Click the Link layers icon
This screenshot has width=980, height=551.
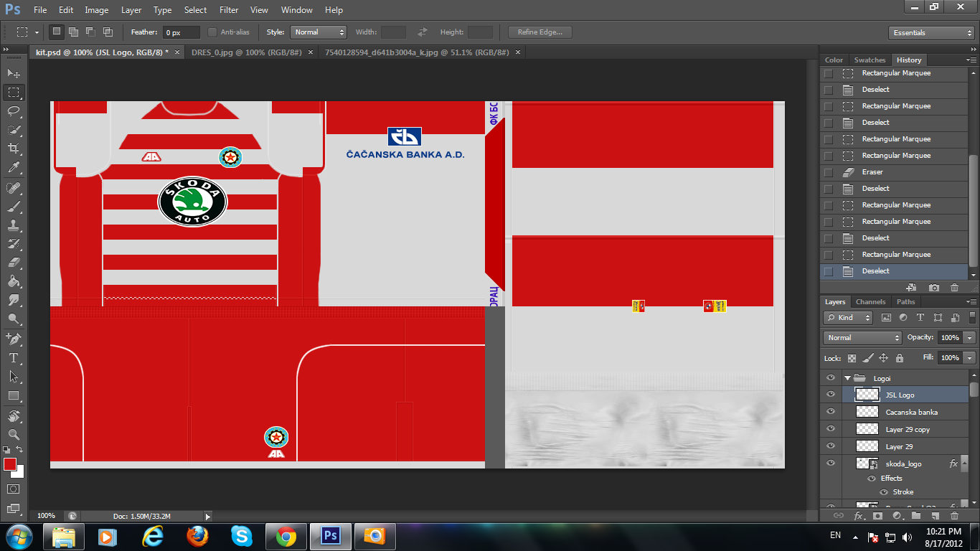[x=838, y=516]
